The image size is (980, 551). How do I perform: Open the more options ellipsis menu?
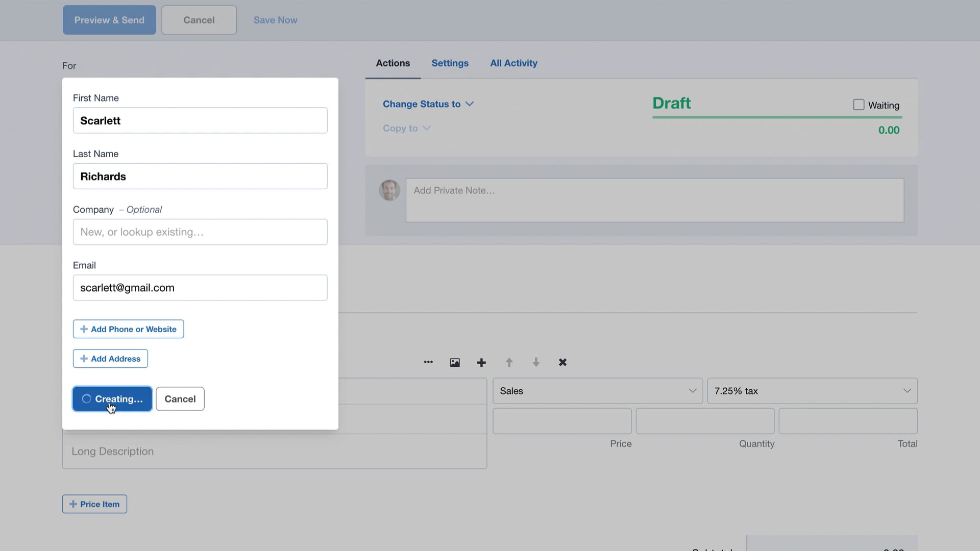click(x=428, y=362)
